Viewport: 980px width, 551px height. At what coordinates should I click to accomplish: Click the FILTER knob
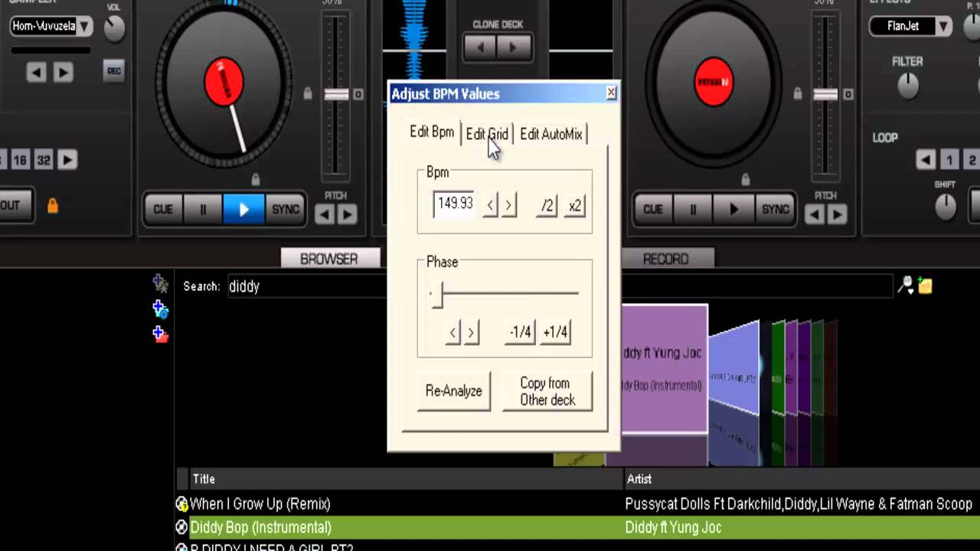pyautogui.click(x=908, y=86)
